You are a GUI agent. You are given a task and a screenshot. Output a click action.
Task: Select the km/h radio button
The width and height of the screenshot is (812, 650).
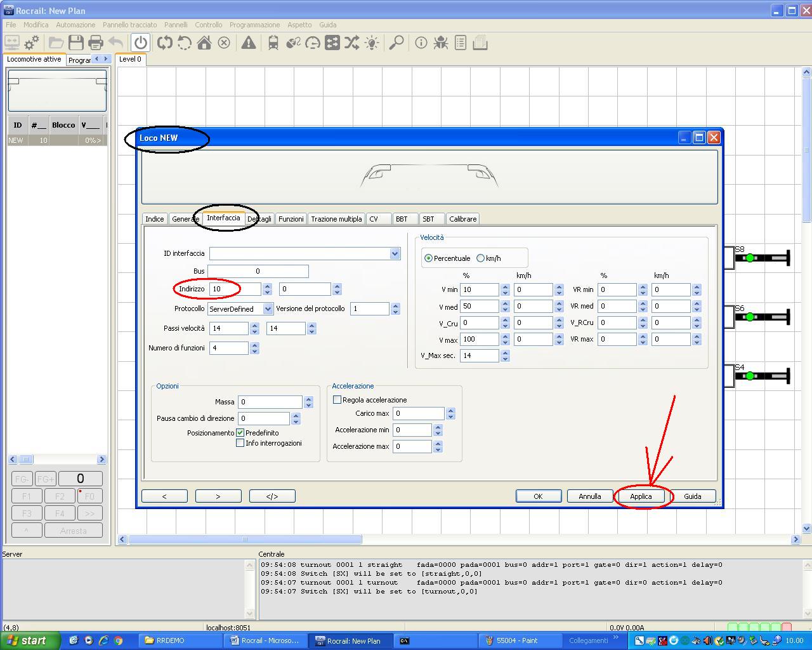click(480, 258)
